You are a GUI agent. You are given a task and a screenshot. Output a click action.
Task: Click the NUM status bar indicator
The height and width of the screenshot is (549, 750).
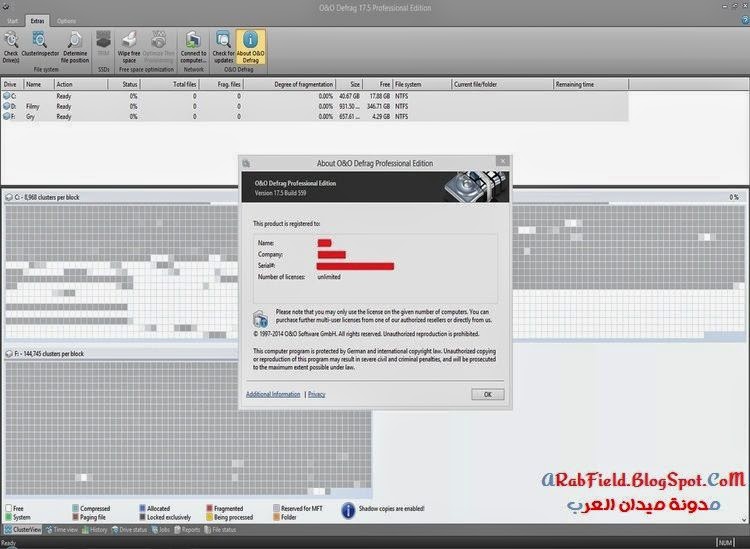click(x=726, y=542)
